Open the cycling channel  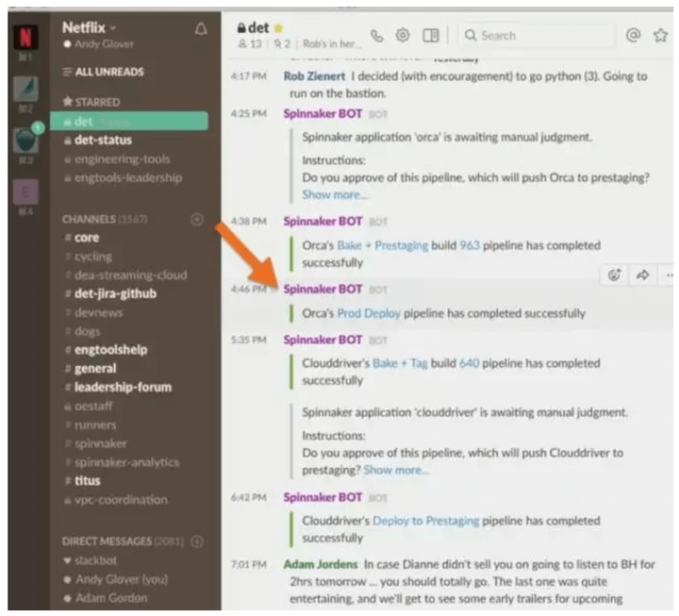point(89,257)
